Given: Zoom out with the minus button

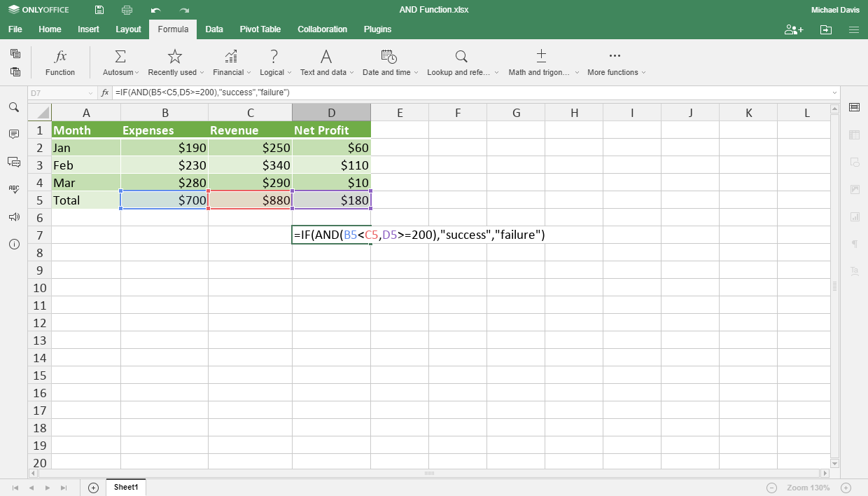Looking at the screenshot, I should click(771, 488).
